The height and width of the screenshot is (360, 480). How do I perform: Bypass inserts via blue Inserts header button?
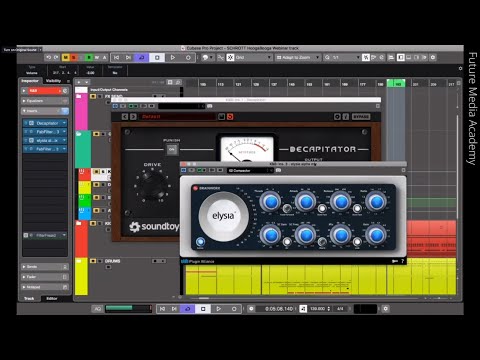pyautogui.click(x=65, y=111)
